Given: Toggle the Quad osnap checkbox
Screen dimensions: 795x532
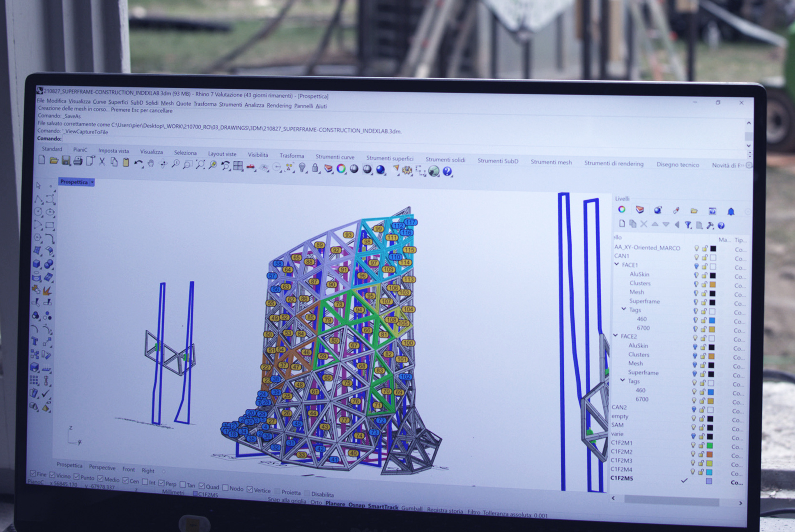Looking at the screenshot, I should [202, 486].
